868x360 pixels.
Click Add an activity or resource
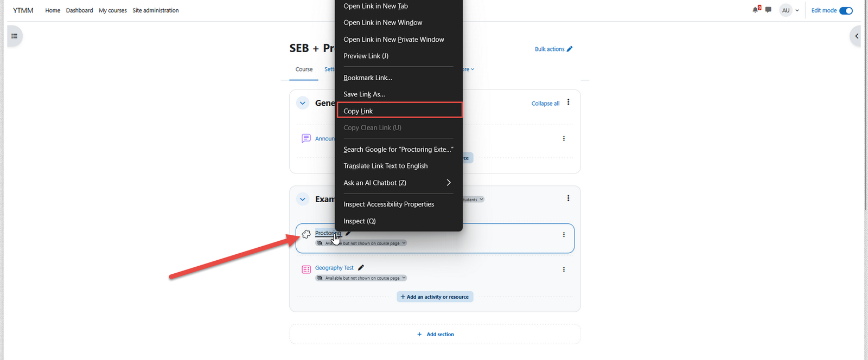(x=435, y=297)
